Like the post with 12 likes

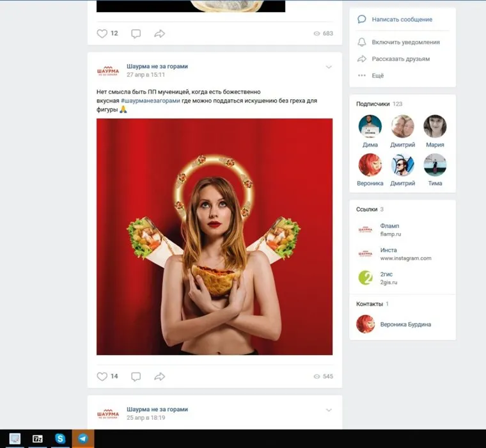(x=102, y=33)
